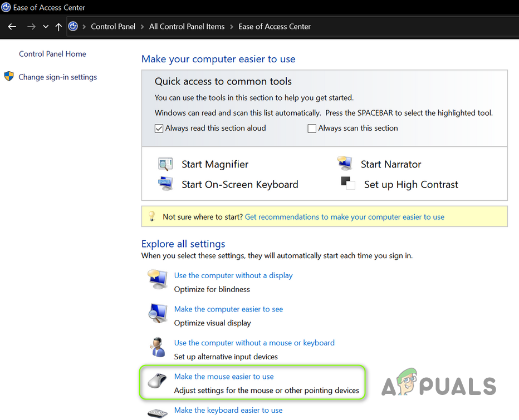519x420 pixels.
Task: Go forward with the right arrow button
Action: 31,27
